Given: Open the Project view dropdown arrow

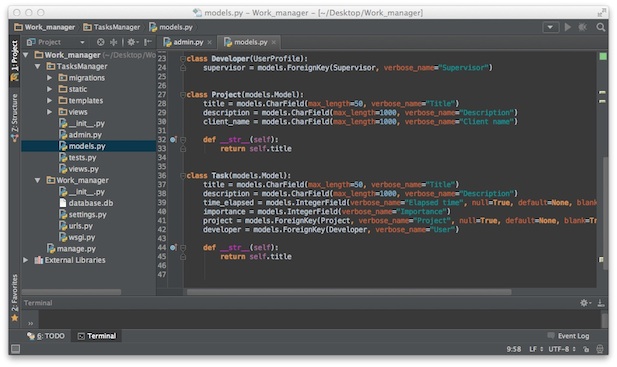Looking at the screenshot, I should (82, 42).
